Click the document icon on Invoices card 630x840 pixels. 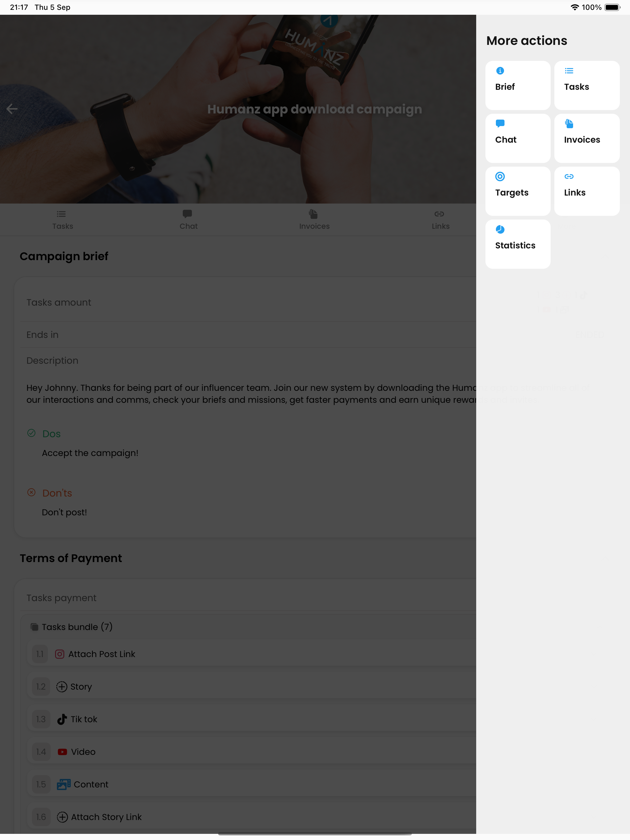[569, 123]
